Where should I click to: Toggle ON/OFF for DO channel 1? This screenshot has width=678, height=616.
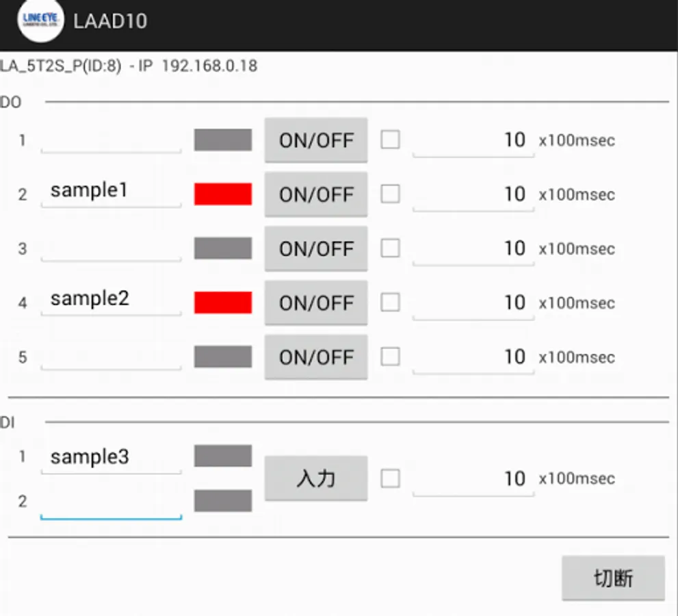tap(316, 140)
